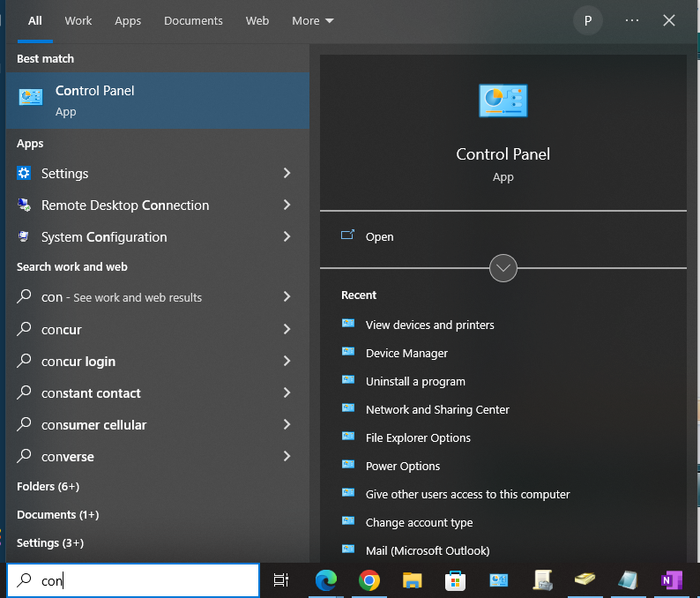Expand the concur login suggestion chevron
Screen dimensions: 700x598
pyautogui.click(x=287, y=361)
